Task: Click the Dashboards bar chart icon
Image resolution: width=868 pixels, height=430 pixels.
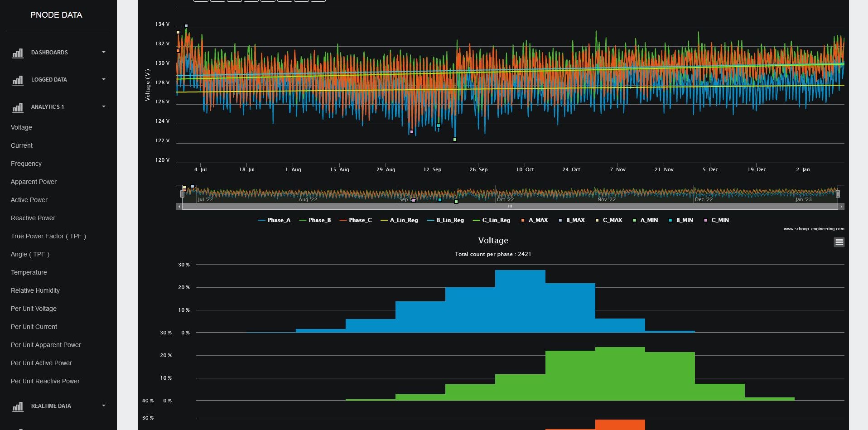Action: (18, 53)
